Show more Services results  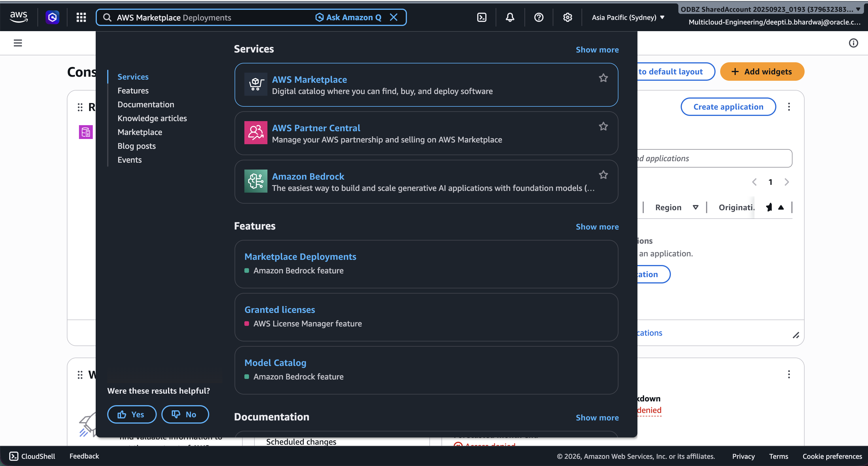(x=597, y=50)
